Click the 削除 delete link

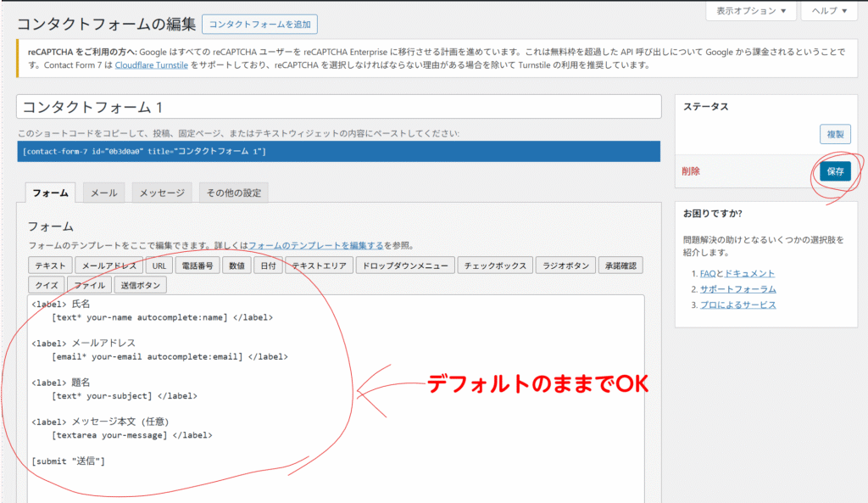pos(691,170)
